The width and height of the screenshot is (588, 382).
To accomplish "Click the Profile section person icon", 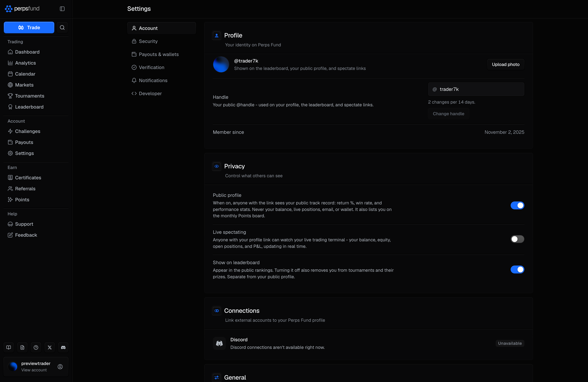I will click(217, 36).
